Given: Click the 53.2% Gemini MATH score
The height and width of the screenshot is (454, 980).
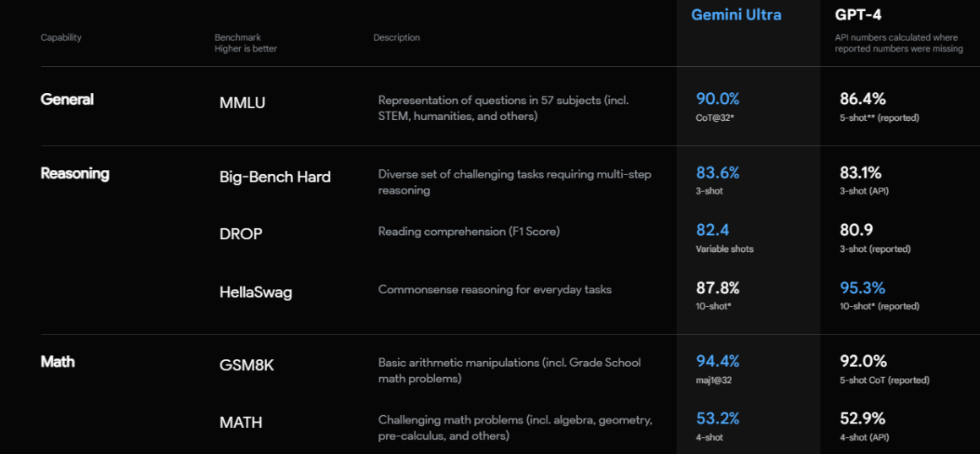Looking at the screenshot, I should point(717,418).
